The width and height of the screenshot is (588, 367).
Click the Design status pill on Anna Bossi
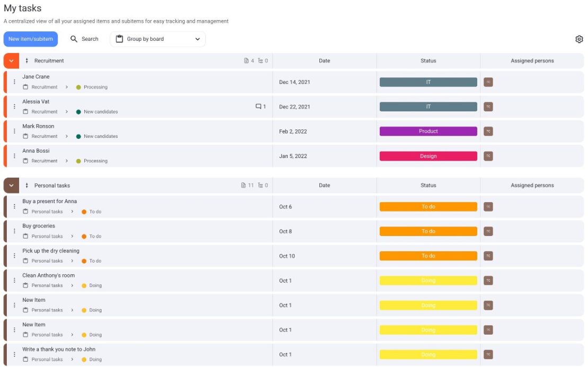tap(428, 156)
